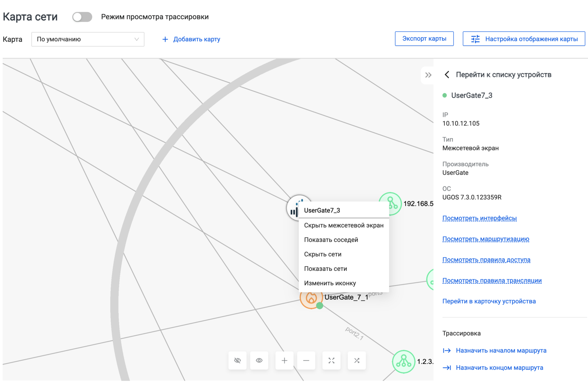
Task: Choose 'Скрыть сети' in context menu
Action: tap(344, 254)
